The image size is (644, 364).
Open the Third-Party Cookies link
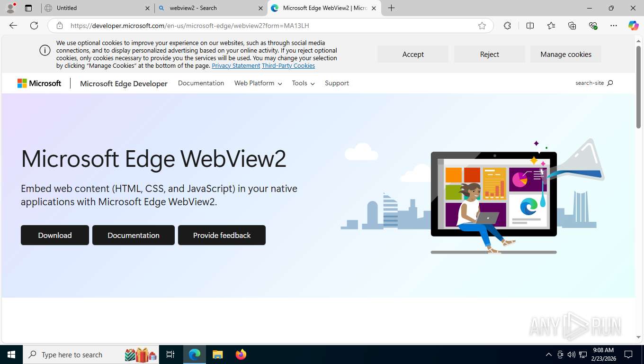point(288,66)
